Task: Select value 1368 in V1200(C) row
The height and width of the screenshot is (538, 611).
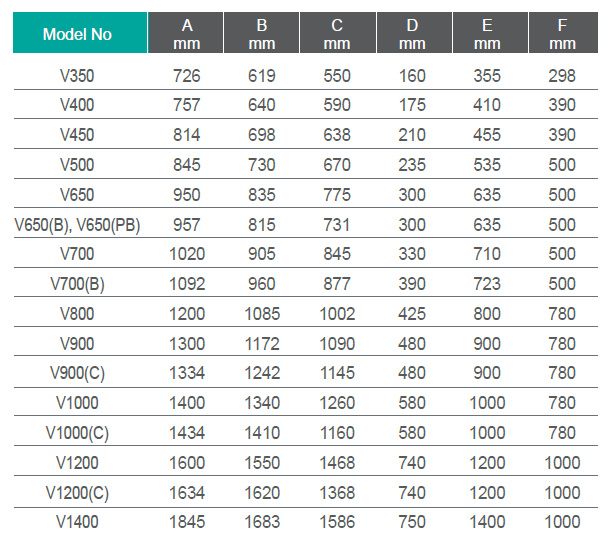Action: click(337, 493)
